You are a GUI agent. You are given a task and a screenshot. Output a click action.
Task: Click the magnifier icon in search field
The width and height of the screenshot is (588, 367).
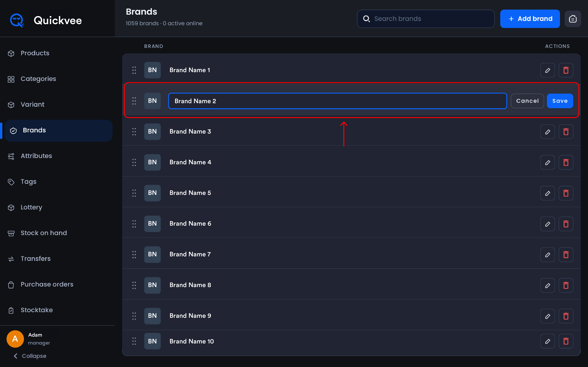(366, 19)
